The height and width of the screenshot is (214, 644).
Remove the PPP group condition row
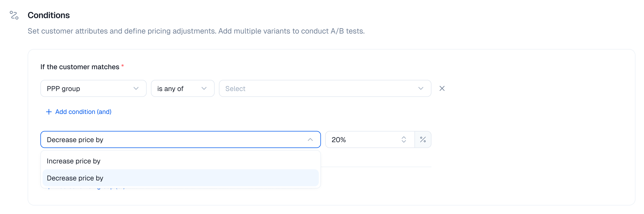click(x=442, y=88)
